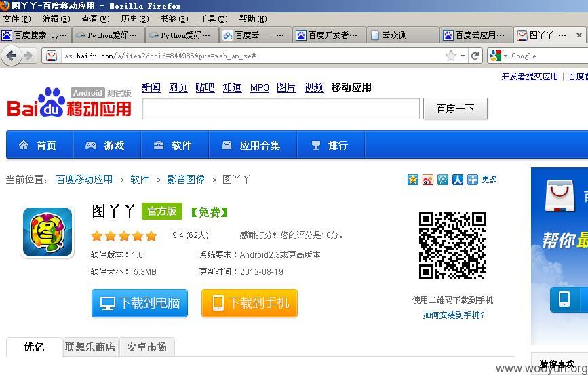Click the 下载到手机 button
The image size is (588, 375).
tap(250, 303)
